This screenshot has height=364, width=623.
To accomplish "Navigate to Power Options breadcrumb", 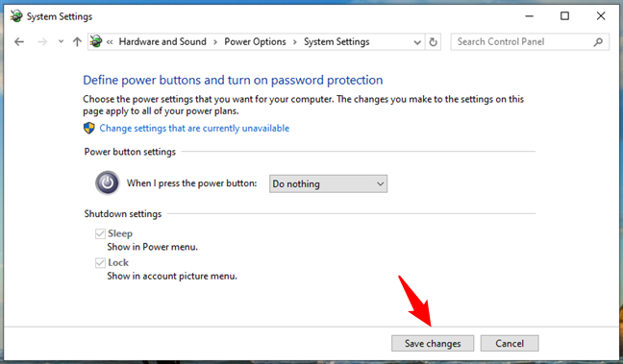I will click(x=255, y=41).
